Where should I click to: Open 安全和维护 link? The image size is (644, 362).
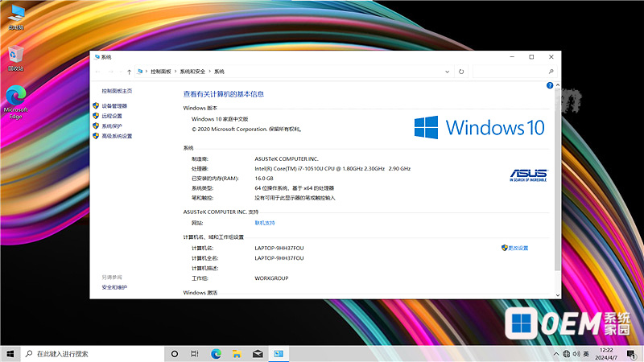(114, 287)
